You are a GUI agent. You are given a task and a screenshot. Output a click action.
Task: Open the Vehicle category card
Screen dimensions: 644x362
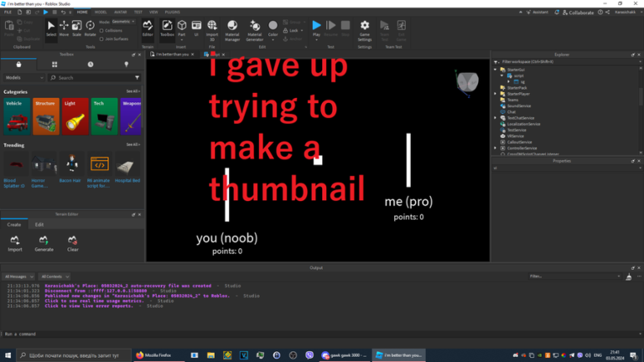(x=17, y=116)
